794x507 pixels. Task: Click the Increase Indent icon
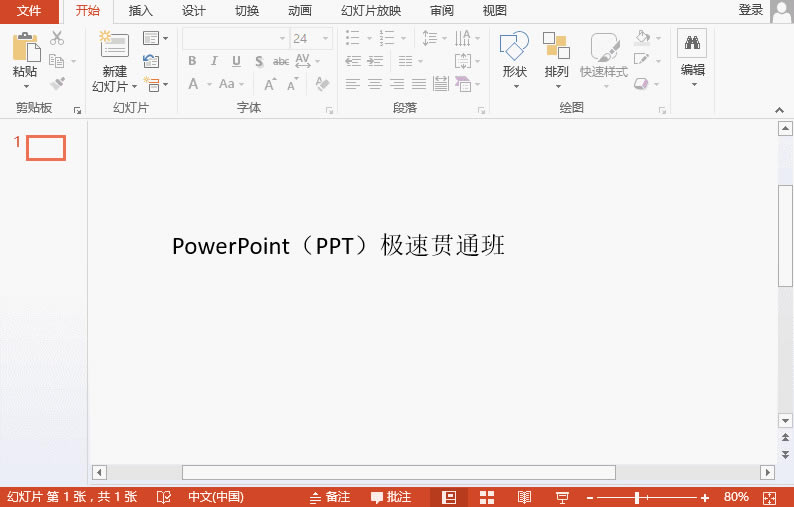point(375,61)
